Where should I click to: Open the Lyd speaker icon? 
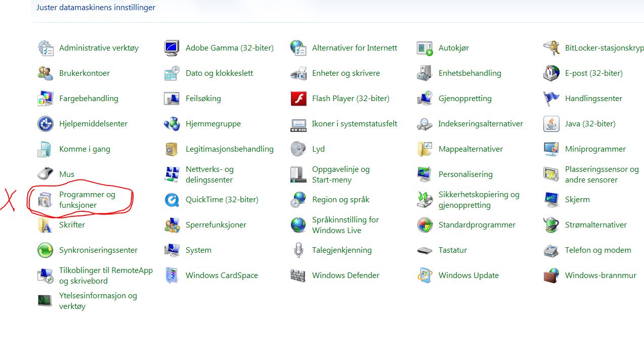298,149
